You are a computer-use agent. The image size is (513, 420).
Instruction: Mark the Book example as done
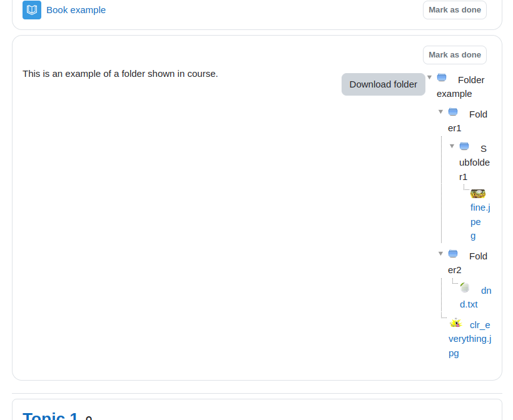tap(455, 10)
